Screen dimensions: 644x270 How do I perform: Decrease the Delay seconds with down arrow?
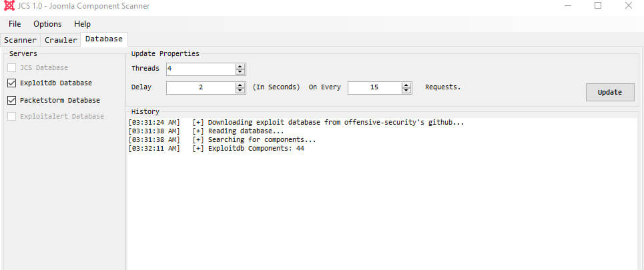coord(241,90)
